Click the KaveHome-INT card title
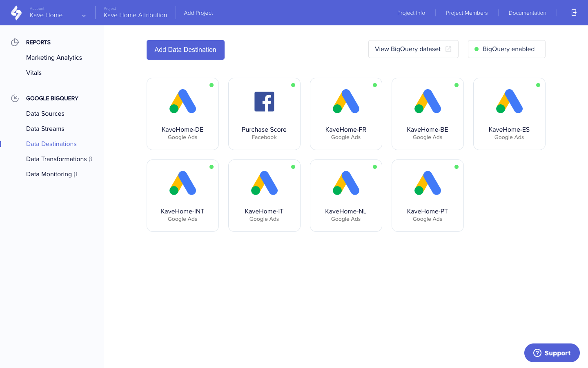588x368 pixels. click(183, 211)
